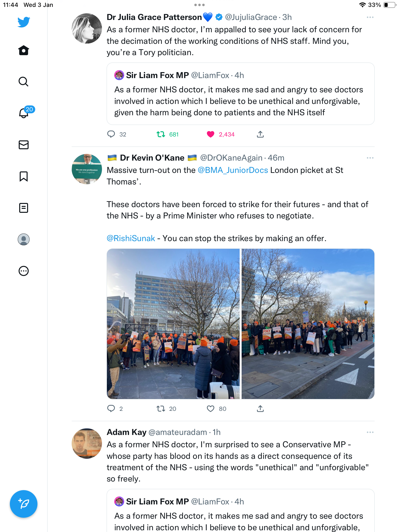Open the Home feed icon in sidebar
The height and width of the screenshot is (532, 399).
24,50
